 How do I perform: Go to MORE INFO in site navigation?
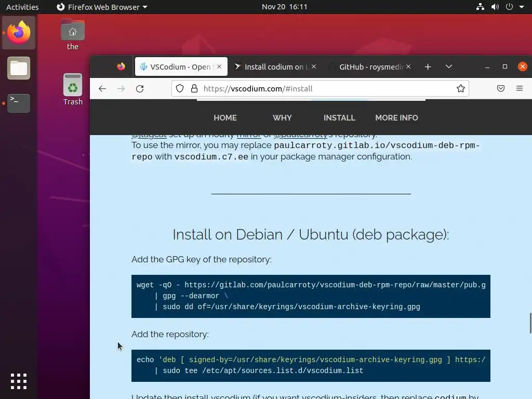[396, 118]
